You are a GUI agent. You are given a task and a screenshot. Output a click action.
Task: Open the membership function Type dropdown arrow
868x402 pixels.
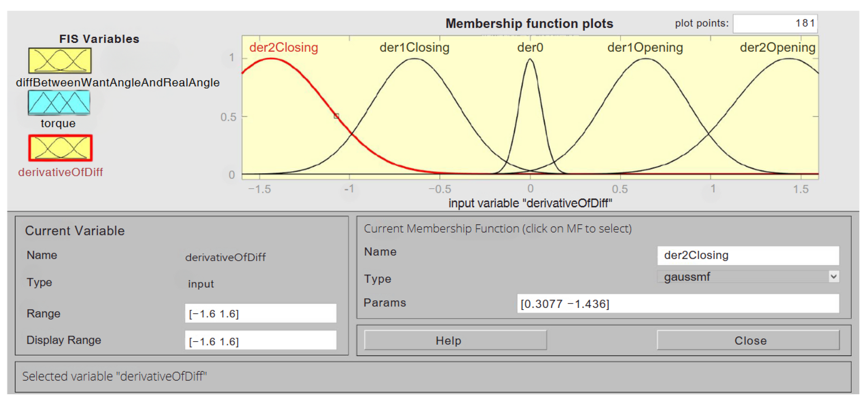pyautogui.click(x=833, y=277)
